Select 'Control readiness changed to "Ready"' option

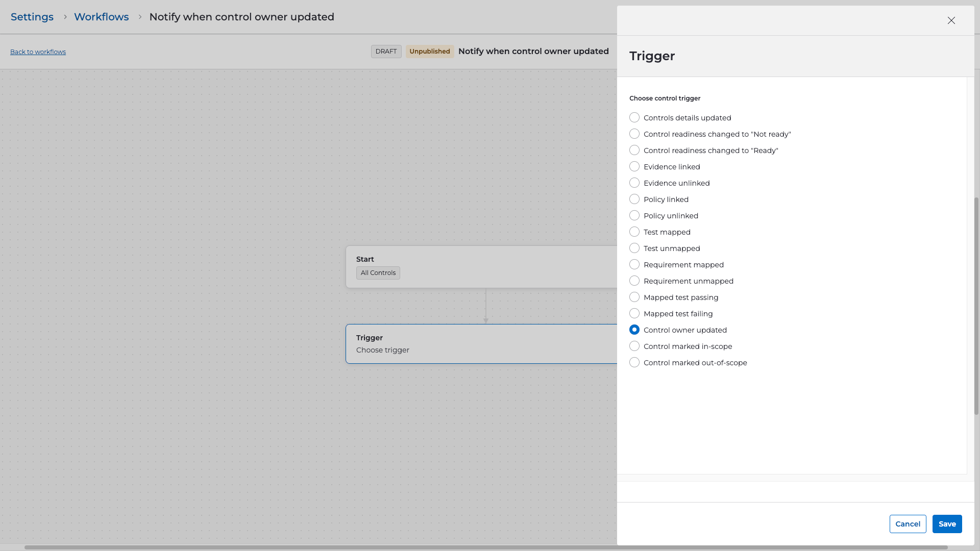pyautogui.click(x=634, y=151)
